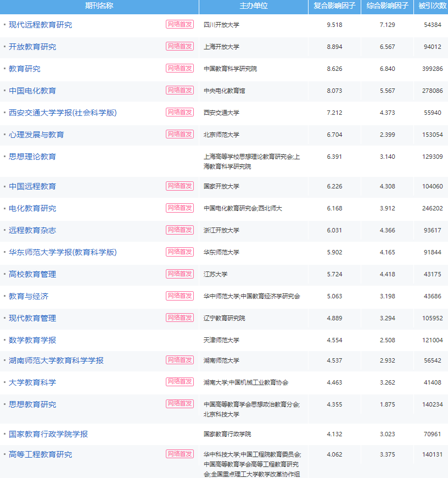Select sponsor text 辽宁教育研究院

(x=225, y=318)
